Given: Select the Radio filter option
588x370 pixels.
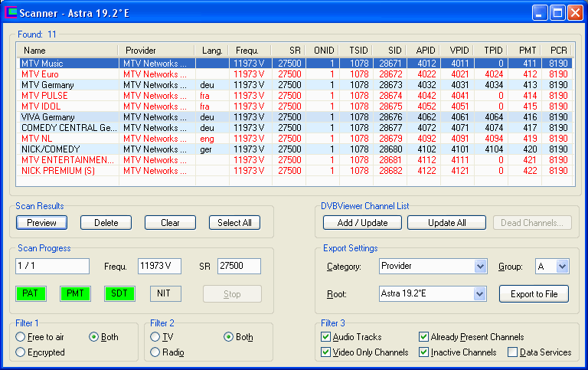Looking at the screenshot, I should tap(155, 352).
